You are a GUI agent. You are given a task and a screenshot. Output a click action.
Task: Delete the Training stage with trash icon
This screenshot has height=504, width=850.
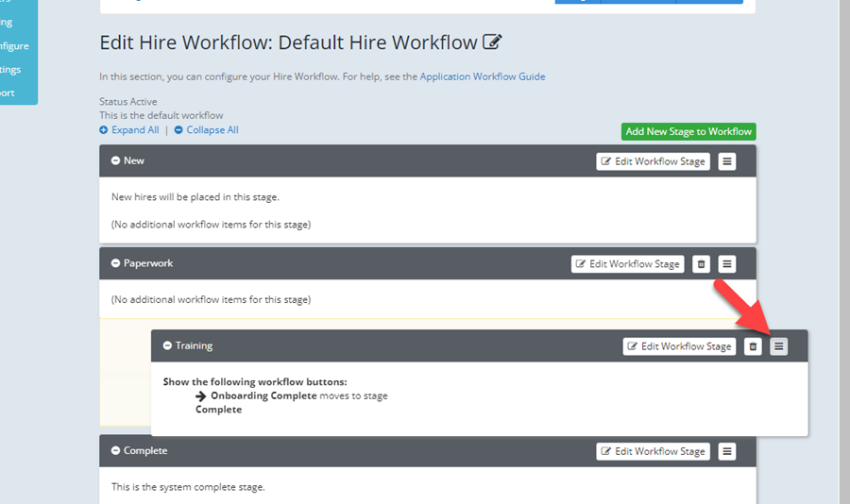pyautogui.click(x=753, y=346)
